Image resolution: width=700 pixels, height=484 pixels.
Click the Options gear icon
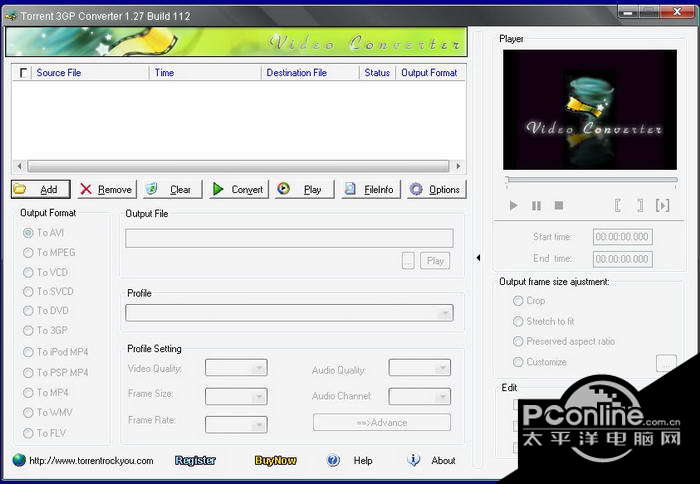pos(416,189)
